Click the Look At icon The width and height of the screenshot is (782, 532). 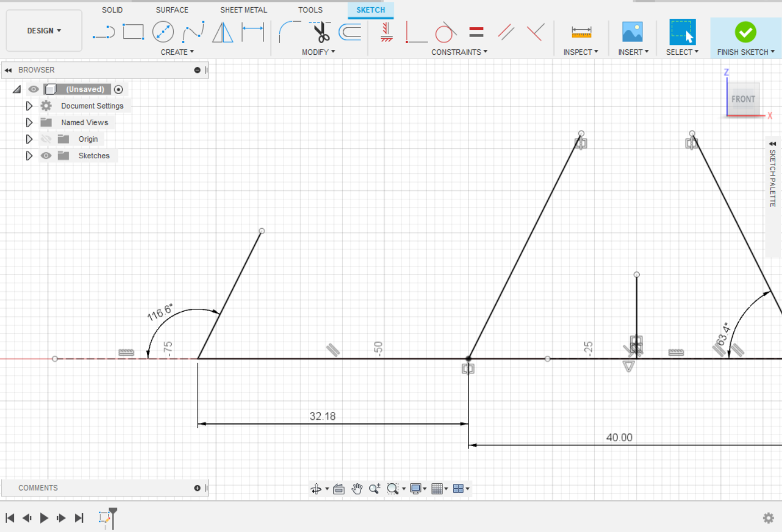(x=339, y=489)
